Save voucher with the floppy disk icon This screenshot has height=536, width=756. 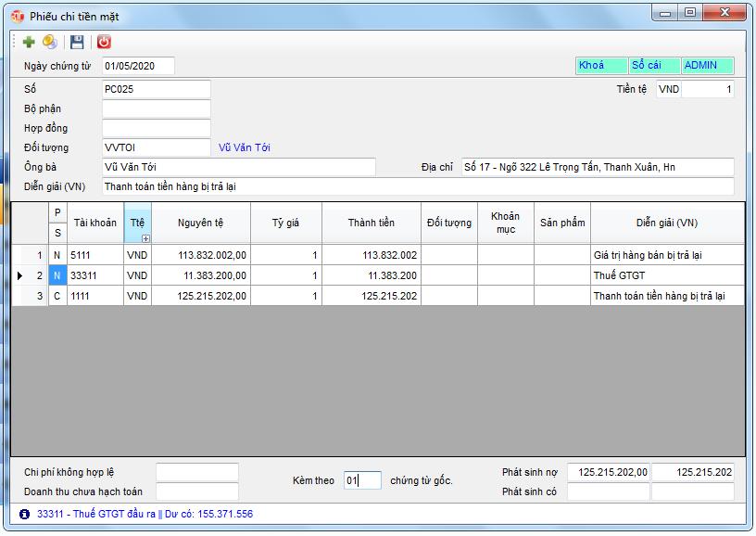point(78,42)
